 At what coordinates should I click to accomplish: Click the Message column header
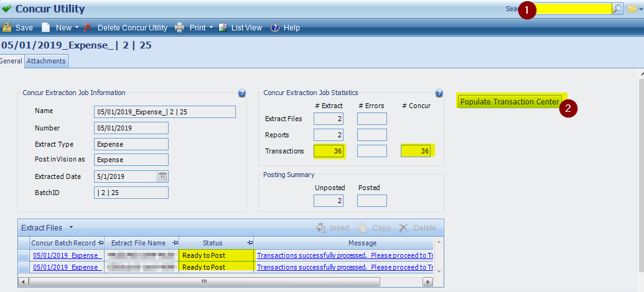(343, 243)
